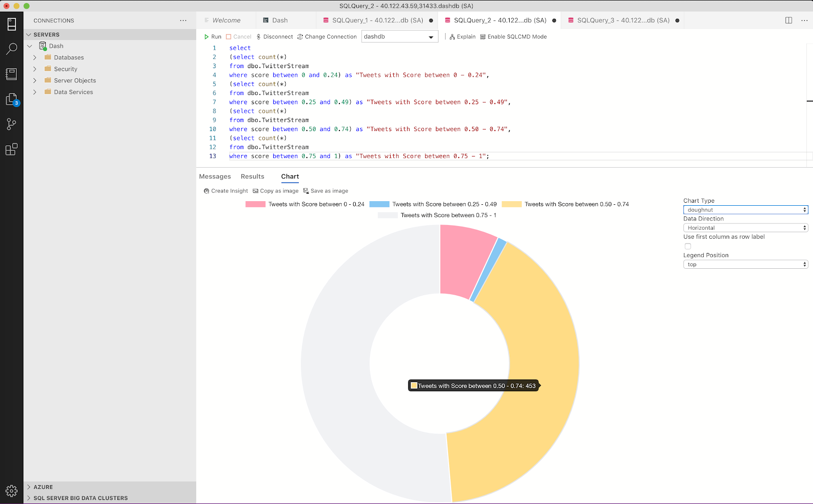
Task: Click the split editor icon
Action: (789, 20)
